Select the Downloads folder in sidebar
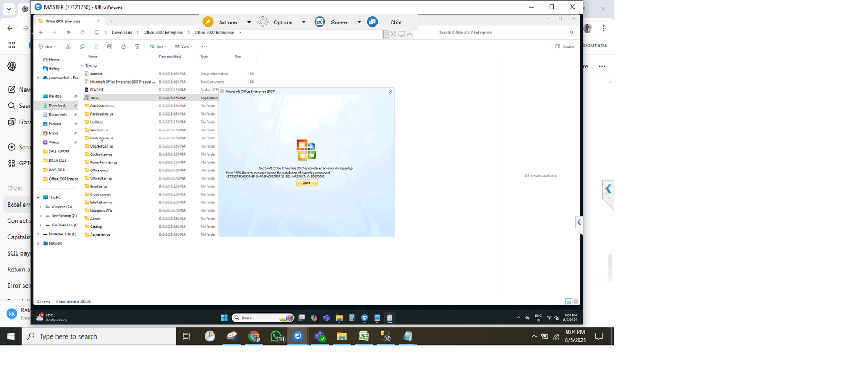868x383 pixels. (57, 105)
